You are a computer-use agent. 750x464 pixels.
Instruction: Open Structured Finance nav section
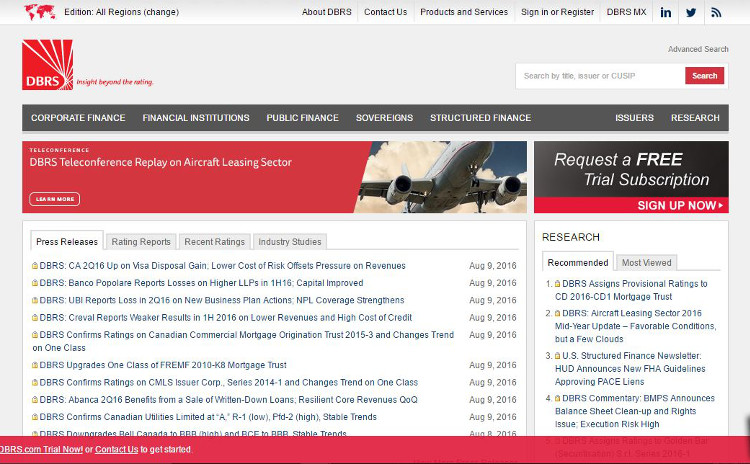click(480, 118)
